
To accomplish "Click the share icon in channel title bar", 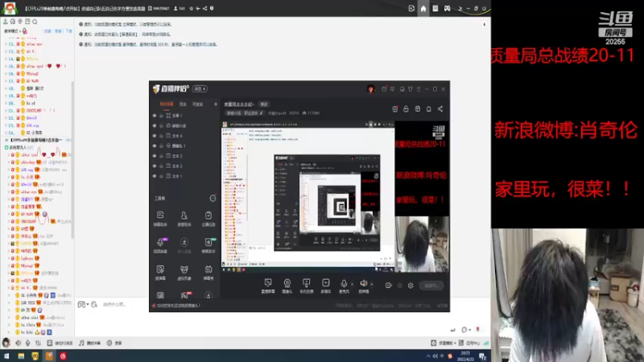I will pyautogui.click(x=204, y=8).
